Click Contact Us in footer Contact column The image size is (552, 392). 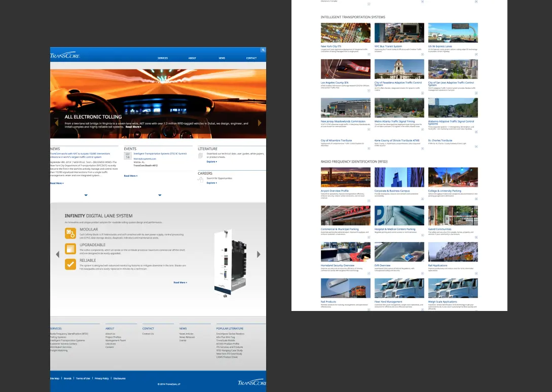point(148,334)
